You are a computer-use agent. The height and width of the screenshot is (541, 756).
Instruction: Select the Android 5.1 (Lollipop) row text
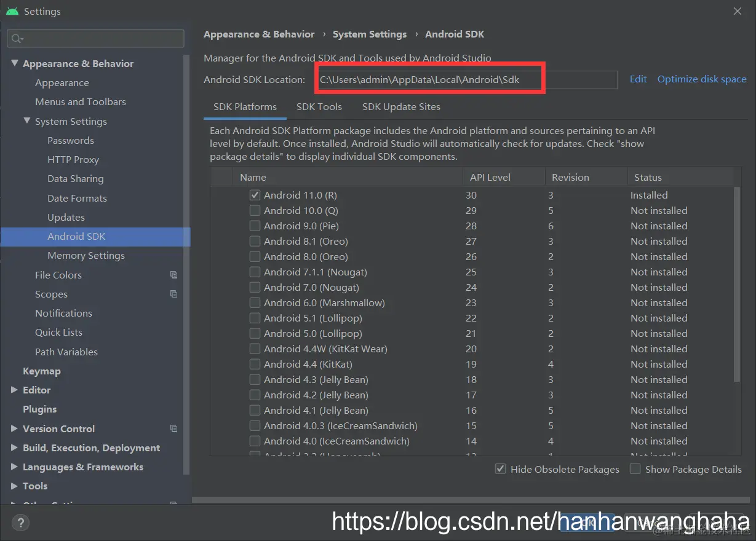(x=313, y=318)
